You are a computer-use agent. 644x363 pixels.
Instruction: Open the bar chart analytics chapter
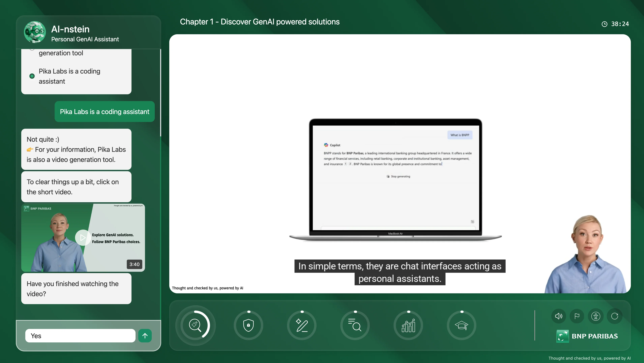[x=408, y=325]
